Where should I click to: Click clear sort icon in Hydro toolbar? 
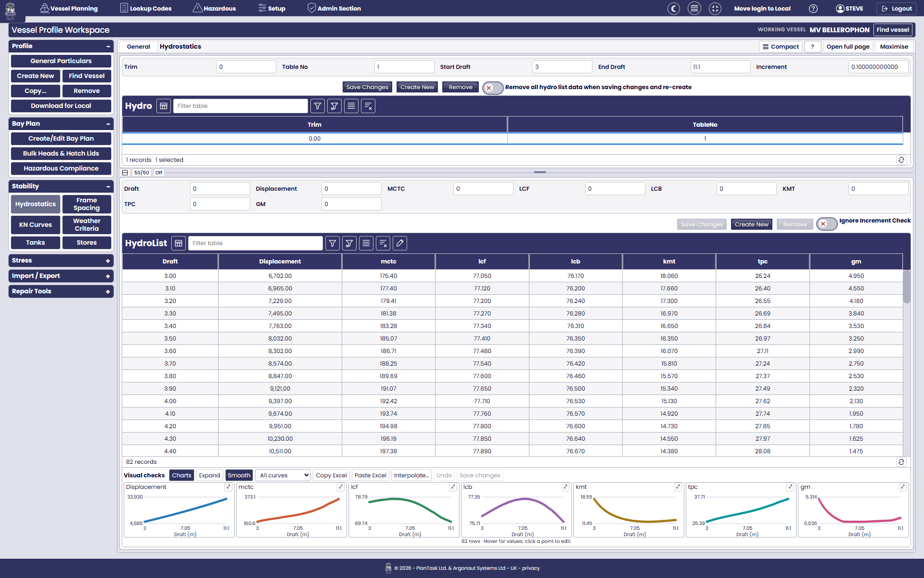pyautogui.click(x=368, y=106)
